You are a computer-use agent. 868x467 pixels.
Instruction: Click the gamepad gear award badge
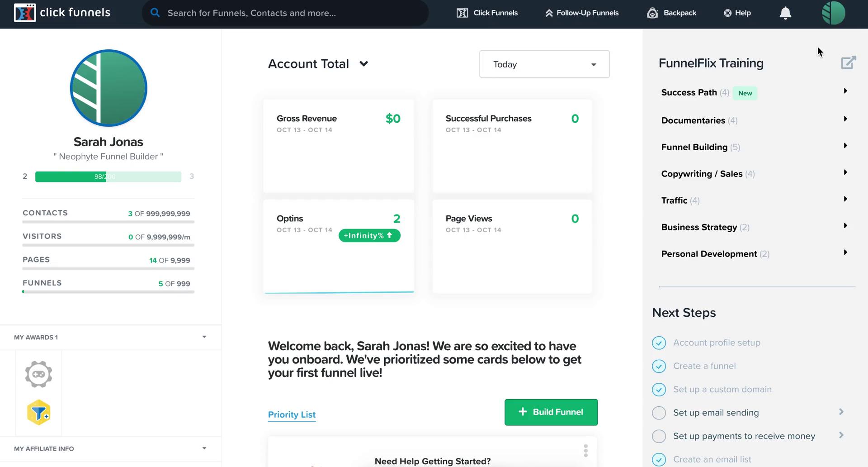pyautogui.click(x=38, y=374)
